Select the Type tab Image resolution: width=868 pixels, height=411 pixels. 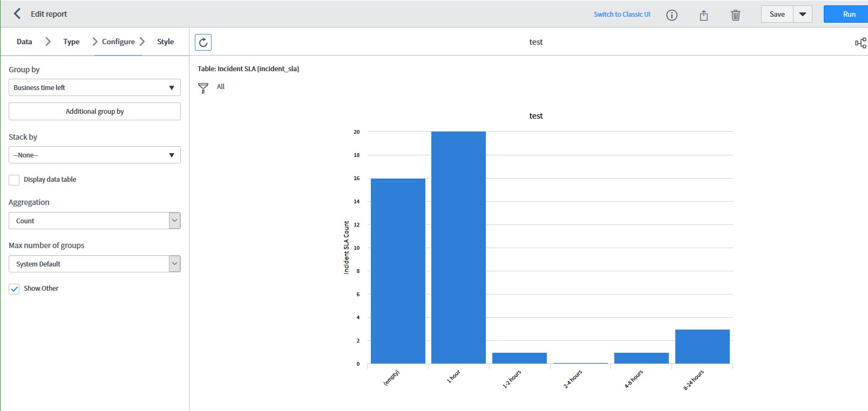(71, 42)
